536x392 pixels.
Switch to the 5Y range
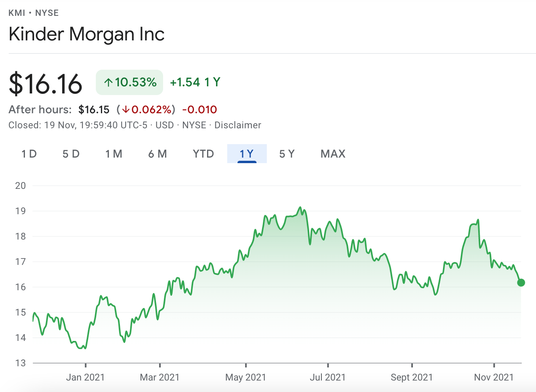tap(287, 154)
